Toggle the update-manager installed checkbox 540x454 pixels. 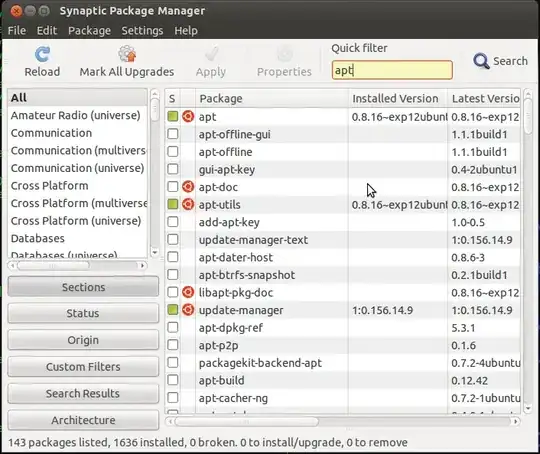point(173,310)
